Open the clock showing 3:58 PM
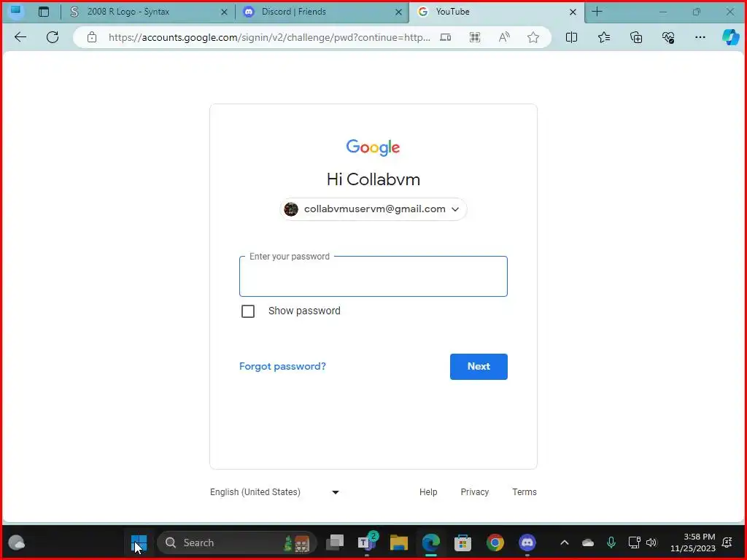The width and height of the screenshot is (747, 560). [693, 542]
